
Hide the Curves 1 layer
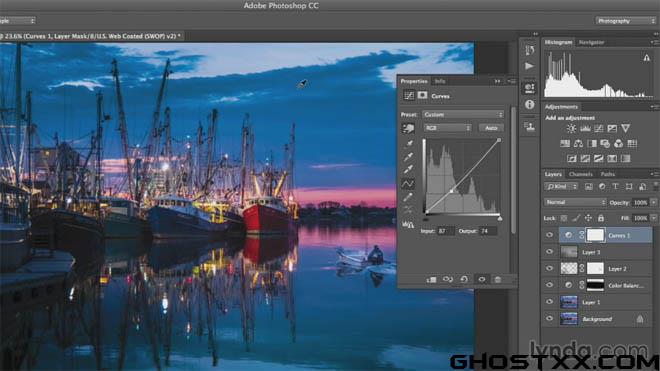(549, 235)
